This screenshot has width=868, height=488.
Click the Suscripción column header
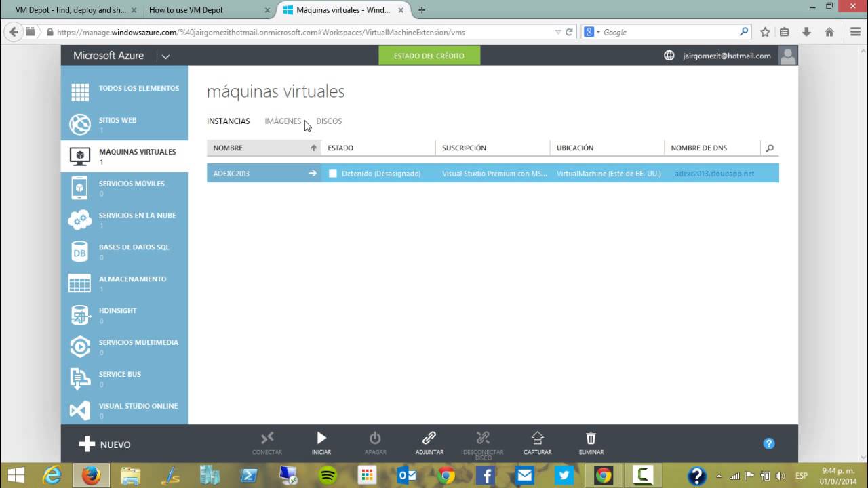pos(493,148)
